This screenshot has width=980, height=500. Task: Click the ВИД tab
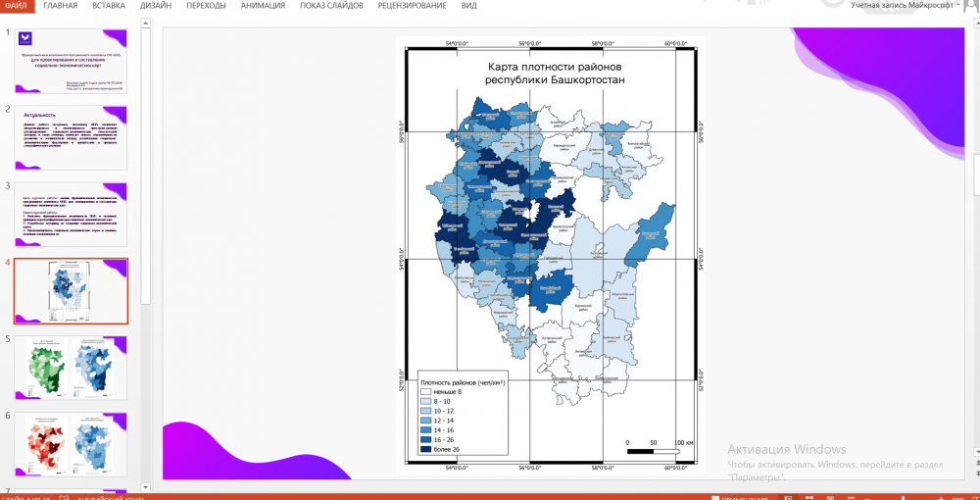[469, 6]
